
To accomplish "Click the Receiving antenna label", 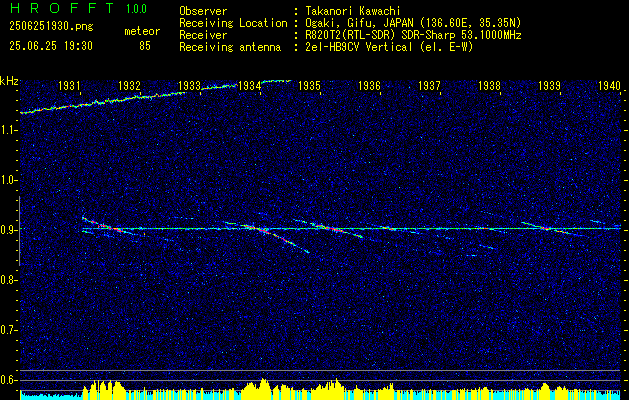I will (230, 47).
